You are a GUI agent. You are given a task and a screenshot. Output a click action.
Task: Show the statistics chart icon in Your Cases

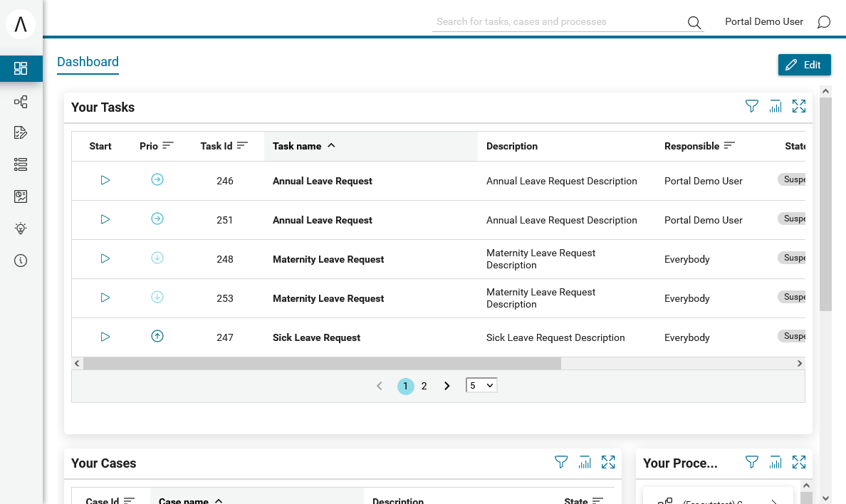pyautogui.click(x=585, y=463)
